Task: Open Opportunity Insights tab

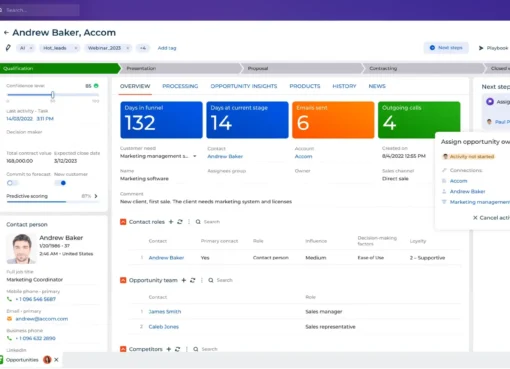Action: [244, 86]
